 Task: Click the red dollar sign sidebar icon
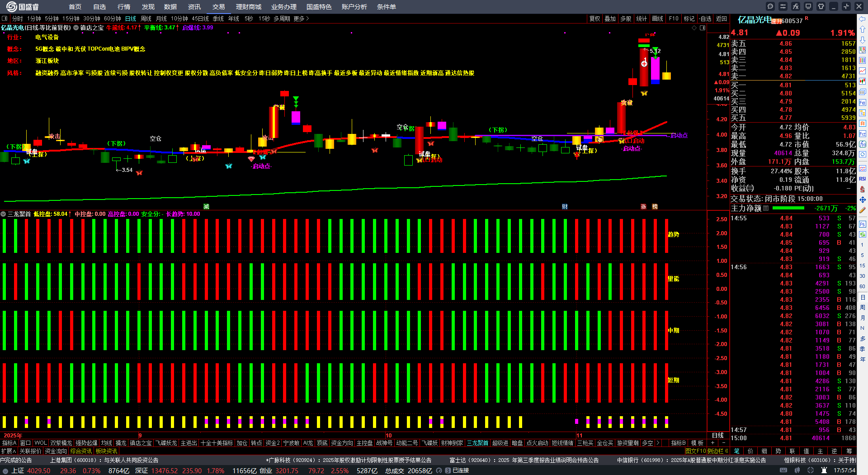tap(863, 189)
